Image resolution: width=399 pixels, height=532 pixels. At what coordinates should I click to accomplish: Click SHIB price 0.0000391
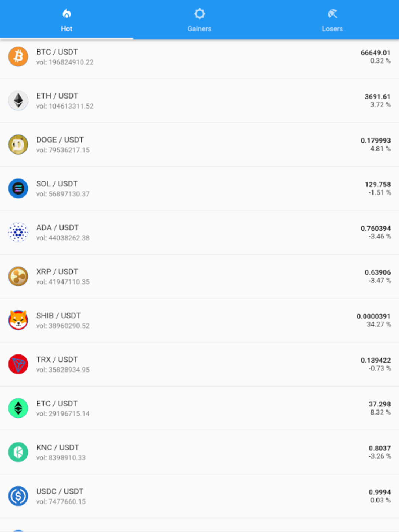pos(373,316)
